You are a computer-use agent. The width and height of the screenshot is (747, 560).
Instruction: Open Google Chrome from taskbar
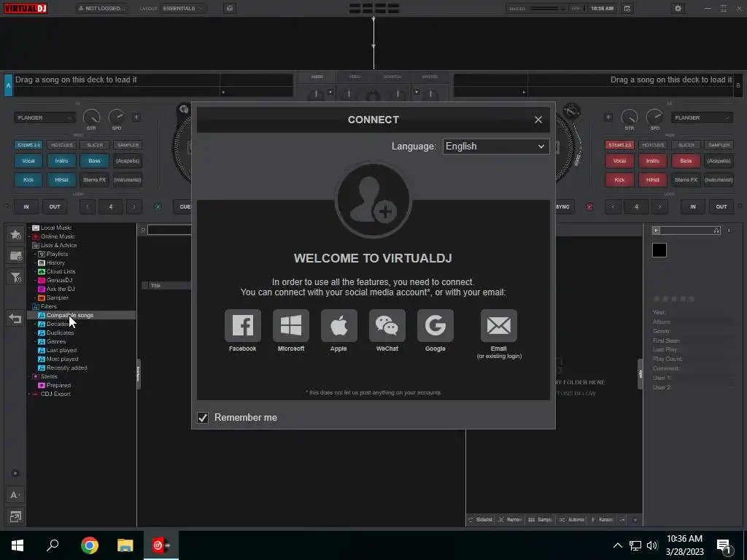coord(89,545)
